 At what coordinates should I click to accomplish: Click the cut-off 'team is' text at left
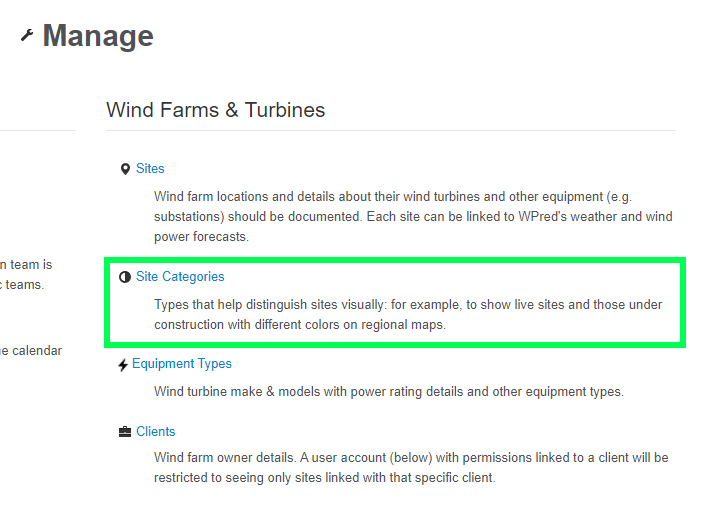(26, 265)
